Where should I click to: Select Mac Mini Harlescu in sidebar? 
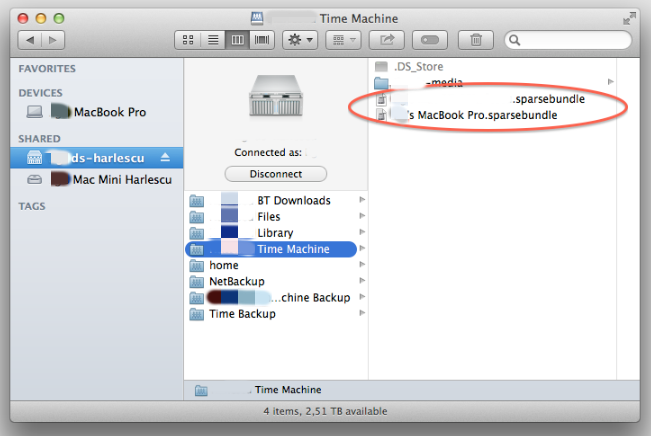click(122, 180)
